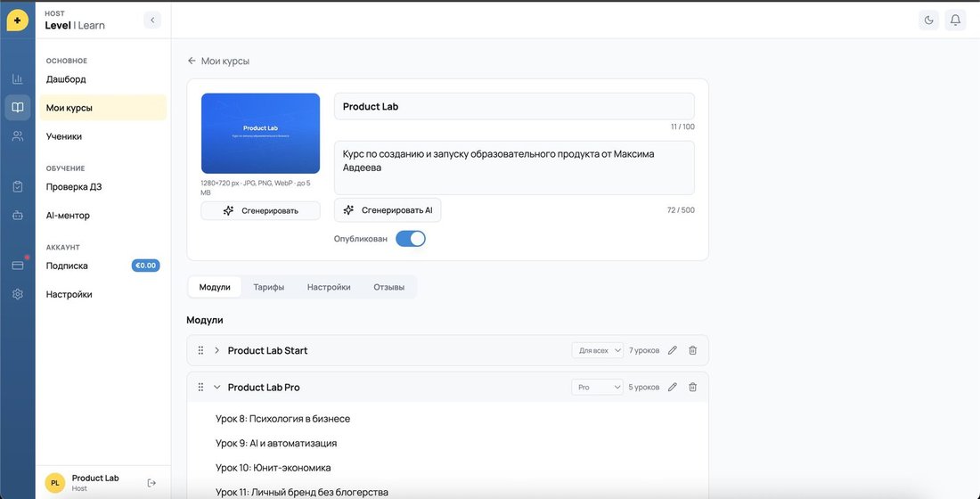Screen dimensions: 980x499
Task: Collapse the Product Lab Pro module
Action: click(x=216, y=387)
